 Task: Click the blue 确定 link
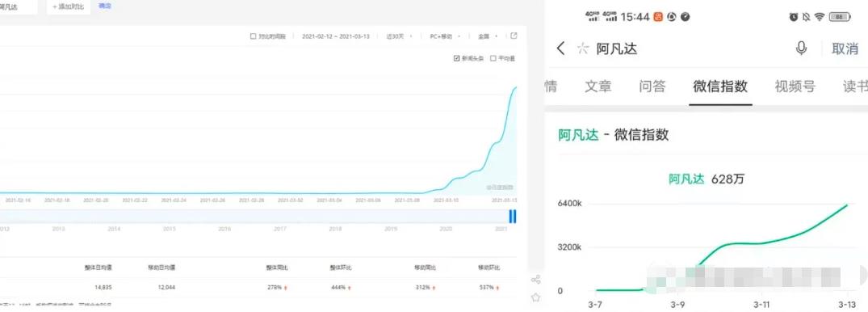tap(105, 6)
